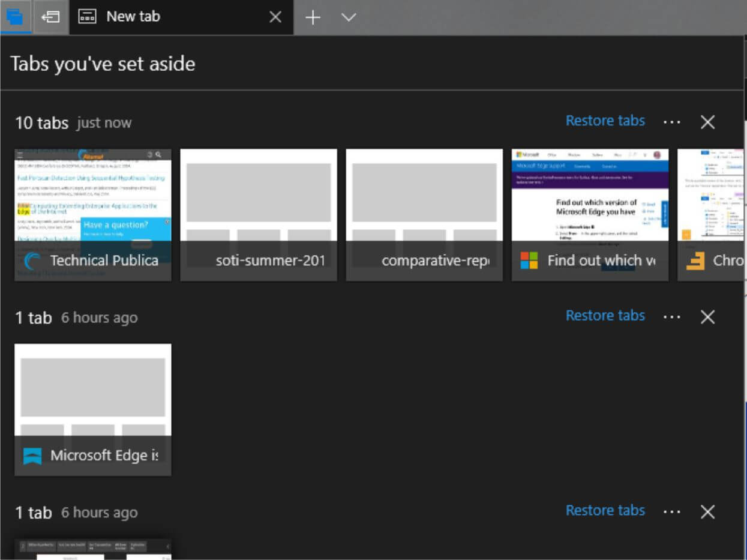This screenshot has width=747, height=560.
Task: Remove the 10 tabs group
Action: 708,122
